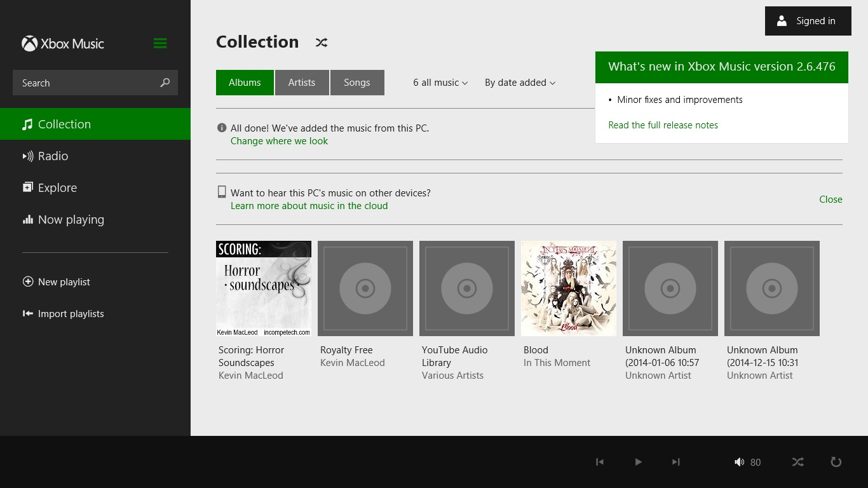Image resolution: width=868 pixels, height=488 pixels.
Task: Toggle repeat in playback bar
Action: pyautogui.click(x=836, y=462)
